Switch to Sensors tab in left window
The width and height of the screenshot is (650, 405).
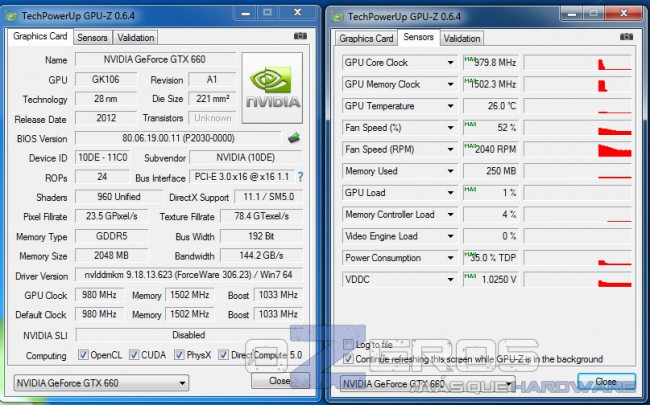92,38
